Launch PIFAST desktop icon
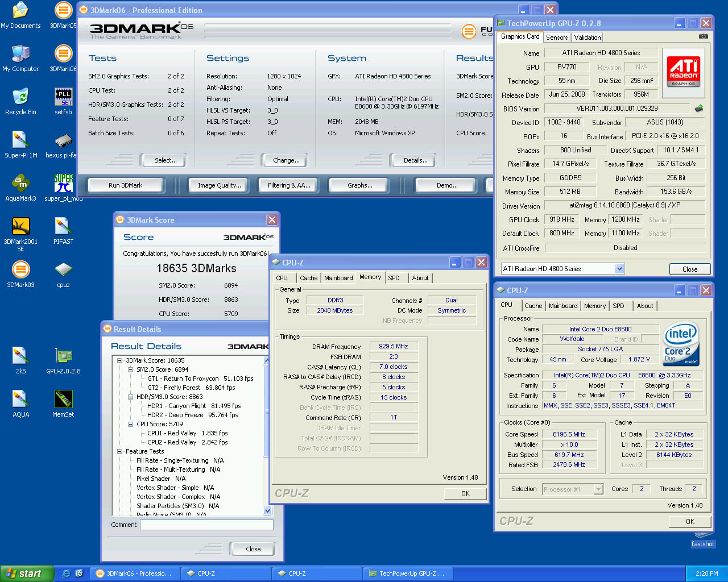The image size is (728, 582). click(63, 231)
